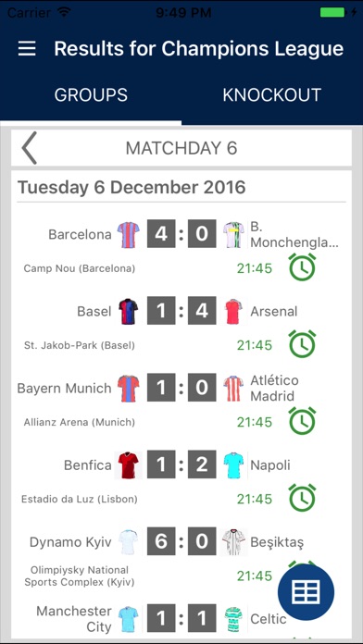
Task: Switch to the KNOCKOUT tab
Action: coord(271,95)
